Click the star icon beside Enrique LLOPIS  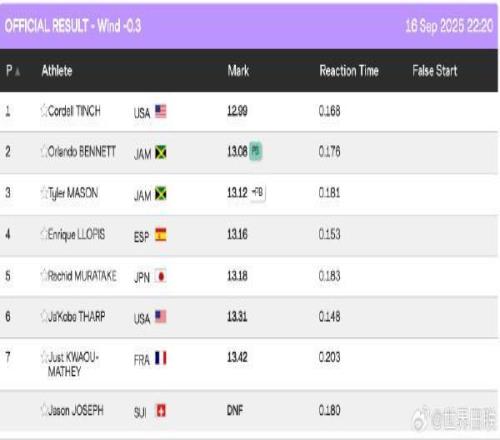click(x=44, y=234)
